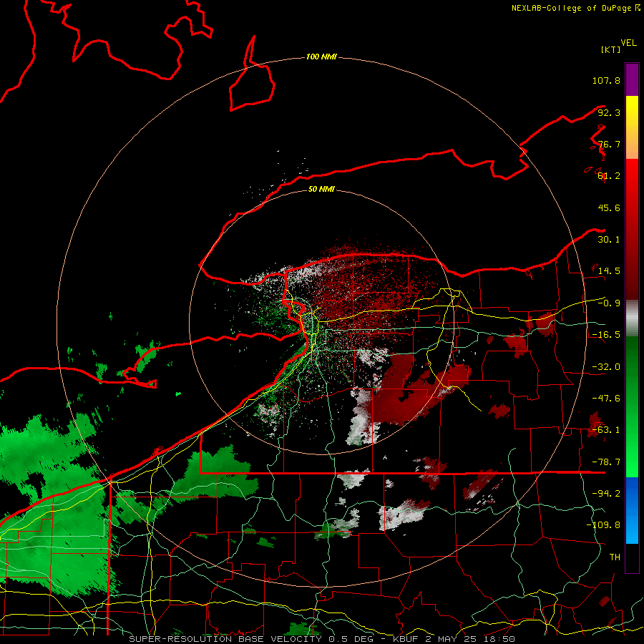The image size is (644, 644).
Task: Select the 61.2 velocity scale value
Action: (609, 176)
